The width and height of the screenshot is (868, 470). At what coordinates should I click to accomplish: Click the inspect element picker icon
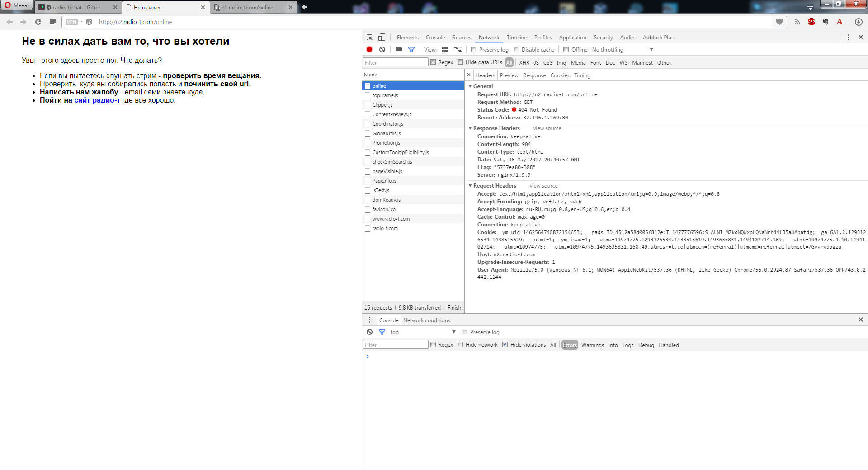click(370, 38)
